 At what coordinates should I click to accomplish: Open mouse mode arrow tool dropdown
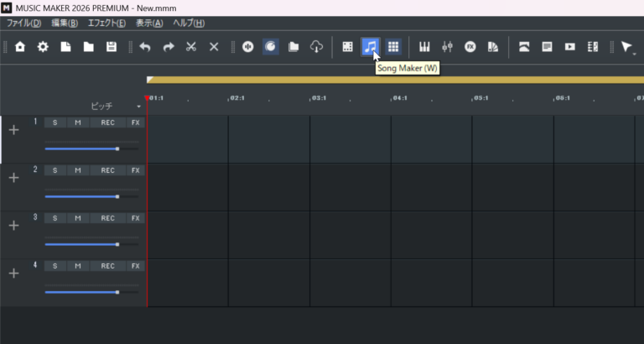635,54
